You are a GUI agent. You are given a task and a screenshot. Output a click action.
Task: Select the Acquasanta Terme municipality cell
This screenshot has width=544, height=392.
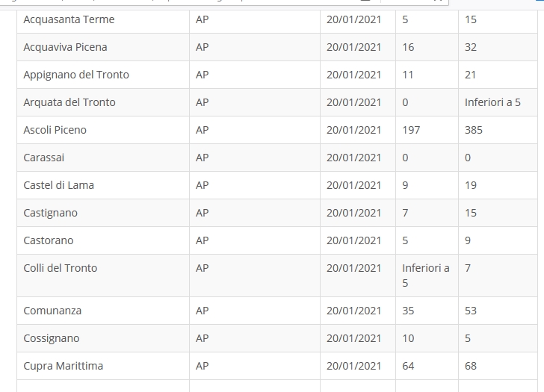click(x=103, y=19)
